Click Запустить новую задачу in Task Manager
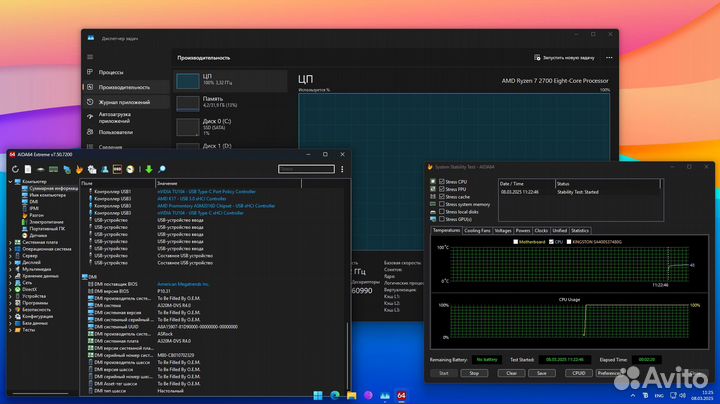 (564, 58)
